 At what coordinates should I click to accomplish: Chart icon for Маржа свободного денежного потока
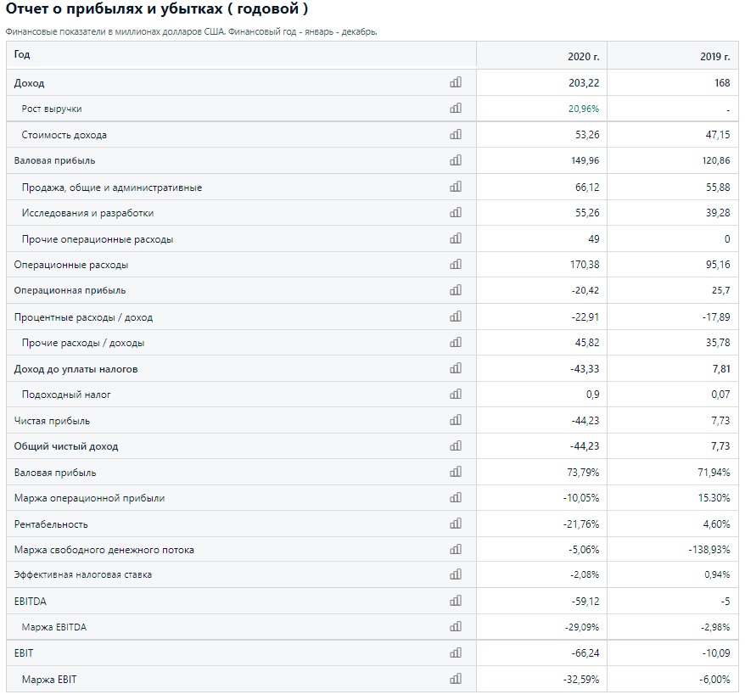[x=455, y=549]
